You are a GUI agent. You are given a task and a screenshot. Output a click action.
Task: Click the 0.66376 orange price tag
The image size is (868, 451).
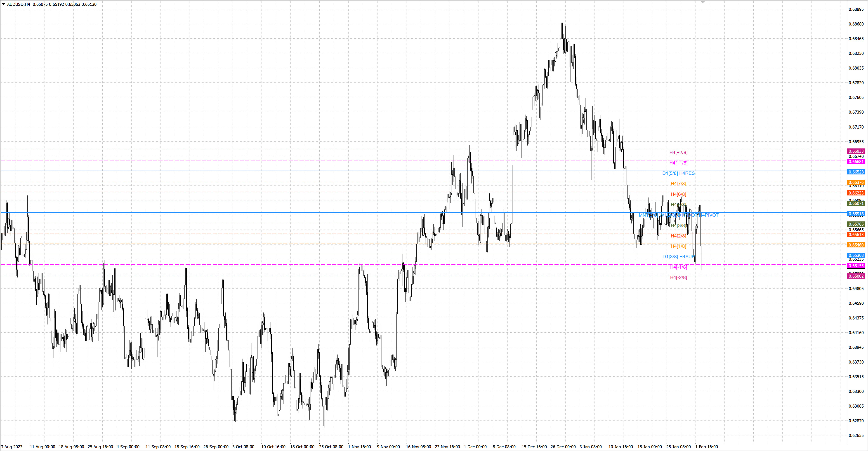pos(856,183)
